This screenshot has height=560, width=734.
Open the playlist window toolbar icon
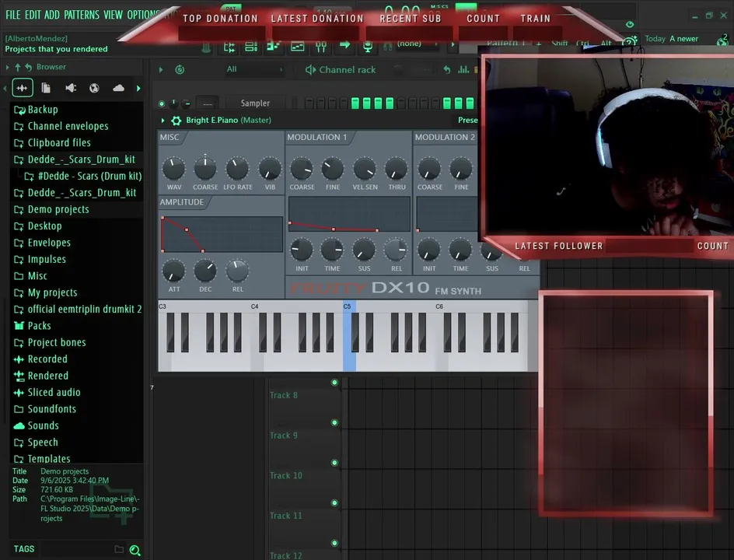(298, 47)
